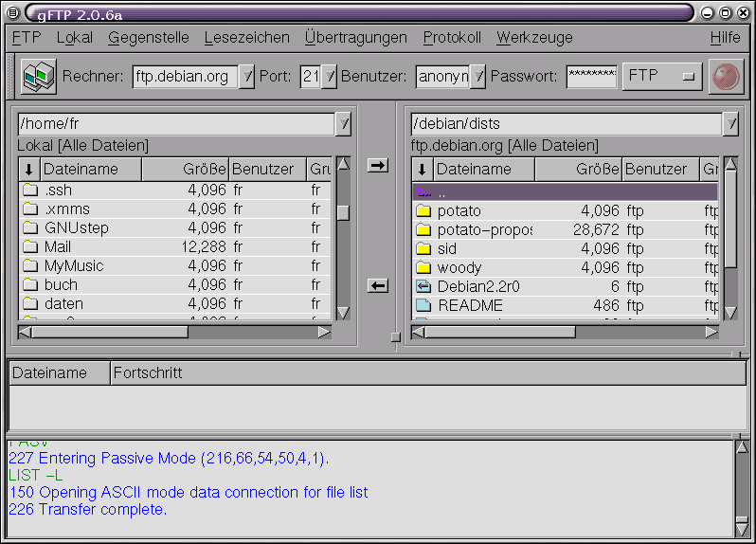Open the window menu icon in title bar

(13, 13)
